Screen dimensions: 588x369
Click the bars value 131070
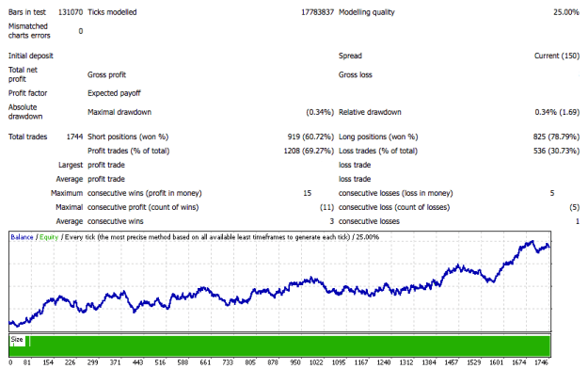point(71,12)
